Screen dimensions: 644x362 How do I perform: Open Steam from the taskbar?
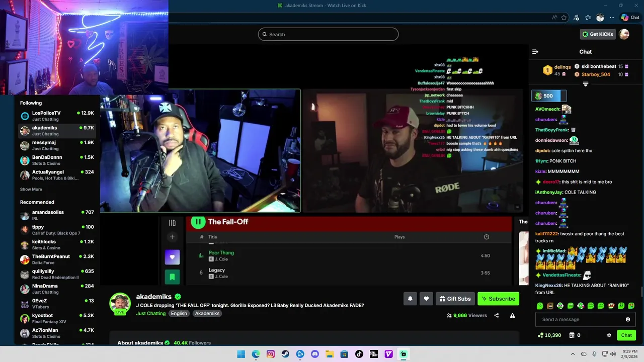pyautogui.click(x=285, y=354)
